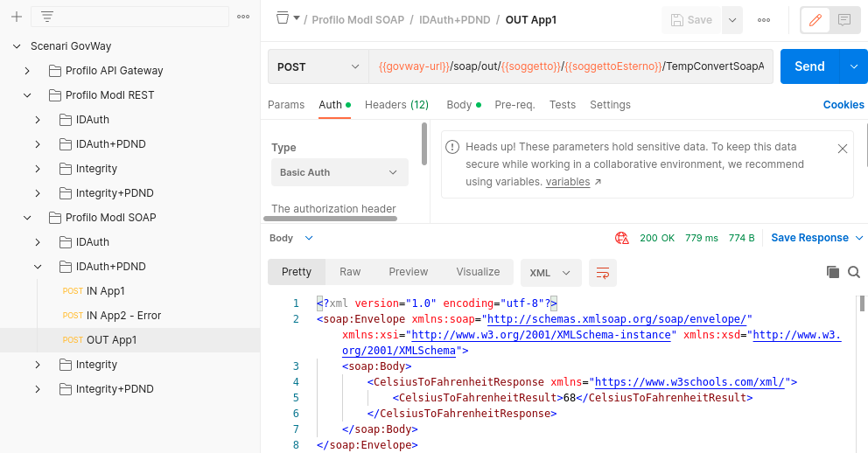
Task: Expand the Profilo API Gateway folder
Action: coord(27,71)
